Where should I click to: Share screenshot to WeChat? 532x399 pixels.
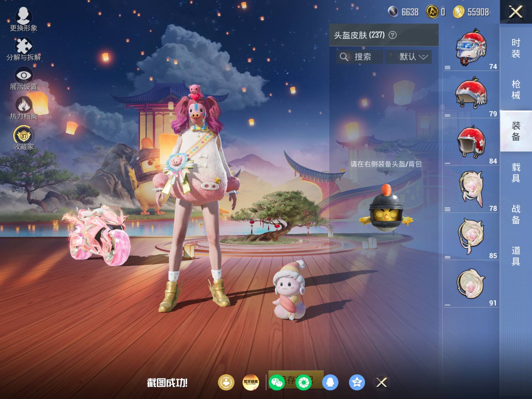click(x=277, y=382)
